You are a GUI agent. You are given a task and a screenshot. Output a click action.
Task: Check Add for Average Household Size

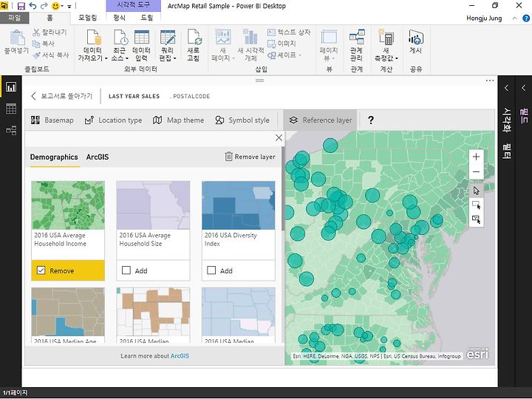pos(126,270)
